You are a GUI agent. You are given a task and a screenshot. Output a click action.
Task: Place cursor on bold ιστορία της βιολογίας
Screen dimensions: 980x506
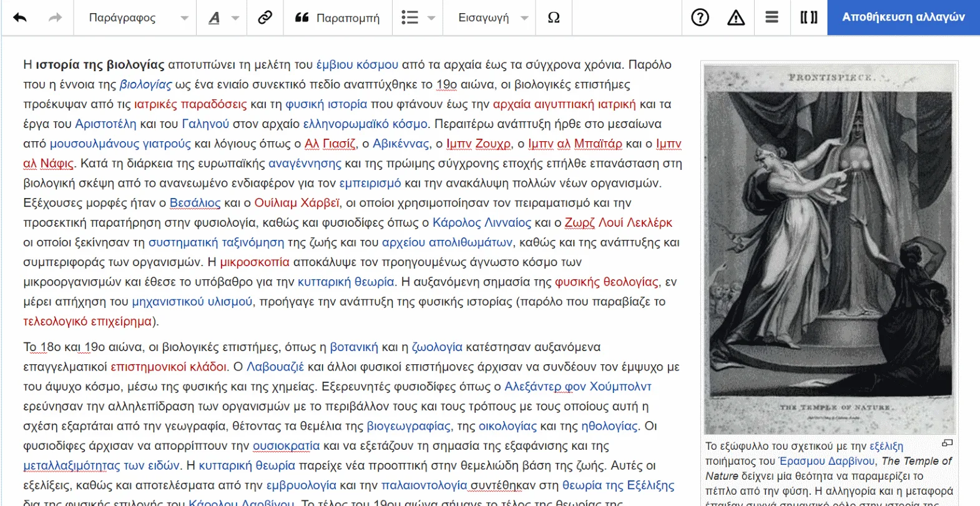click(100, 64)
